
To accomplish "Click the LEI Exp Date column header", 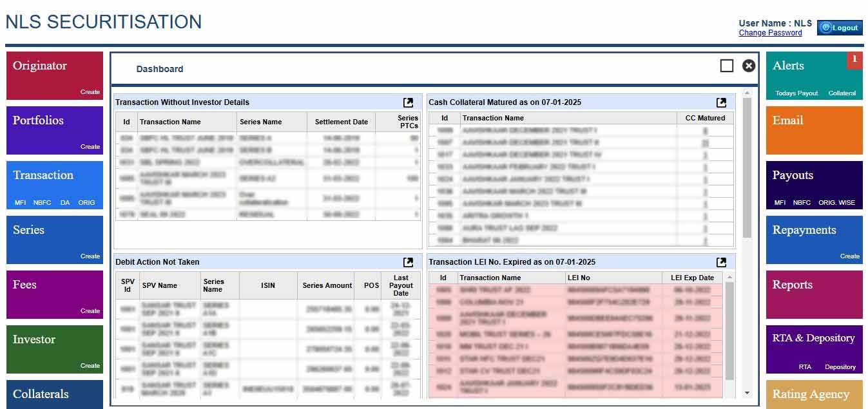I will coord(692,278).
